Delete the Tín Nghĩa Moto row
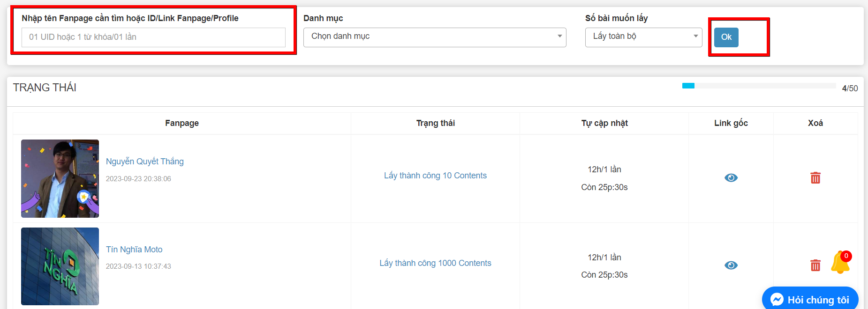This screenshot has height=309, width=868. (x=815, y=265)
